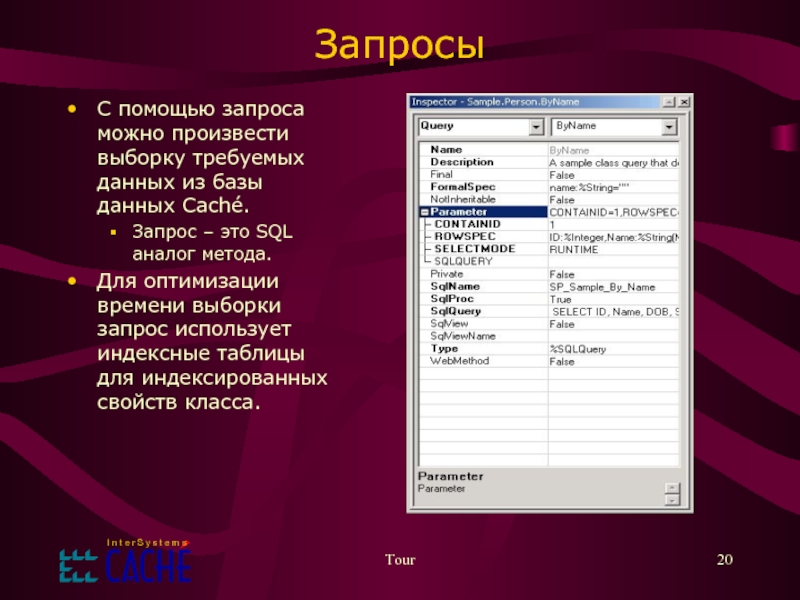The height and width of the screenshot is (600, 800).
Task: Select the SqlProc property row
Action: [549, 299]
